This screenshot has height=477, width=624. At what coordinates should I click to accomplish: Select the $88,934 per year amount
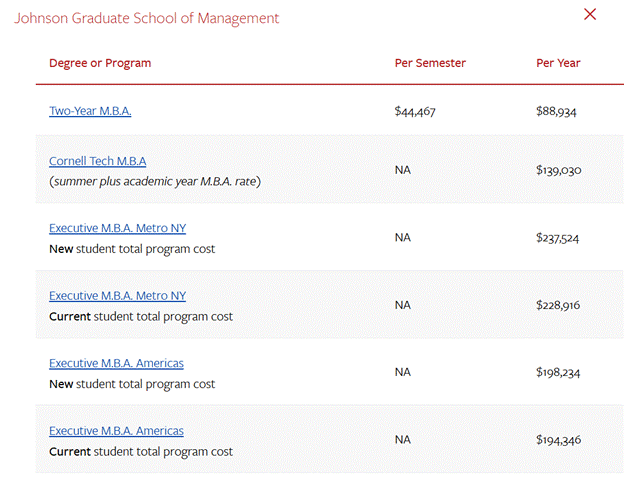(x=556, y=111)
